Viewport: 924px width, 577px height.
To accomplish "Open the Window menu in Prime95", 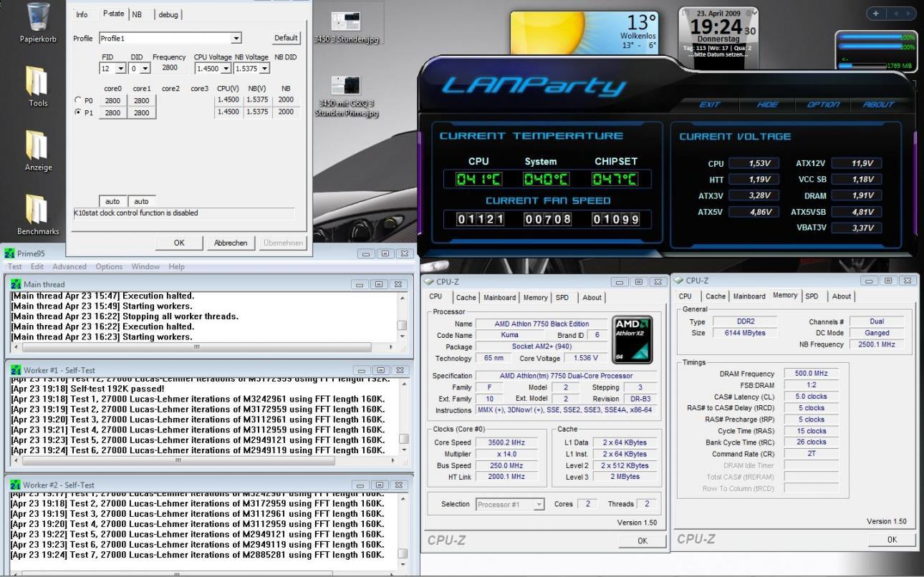I will 145,267.
